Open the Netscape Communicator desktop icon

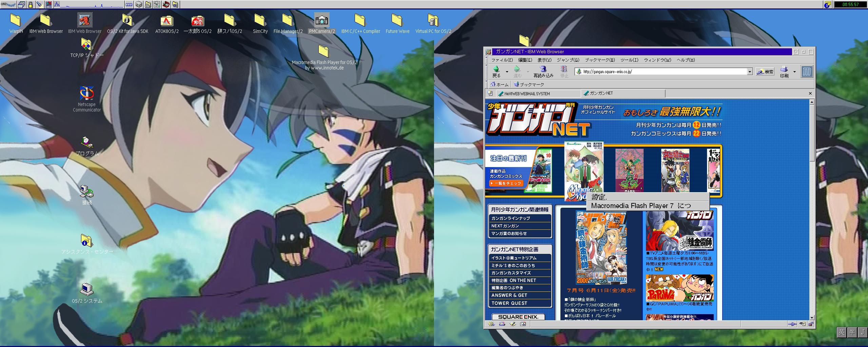click(x=87, y=99)
